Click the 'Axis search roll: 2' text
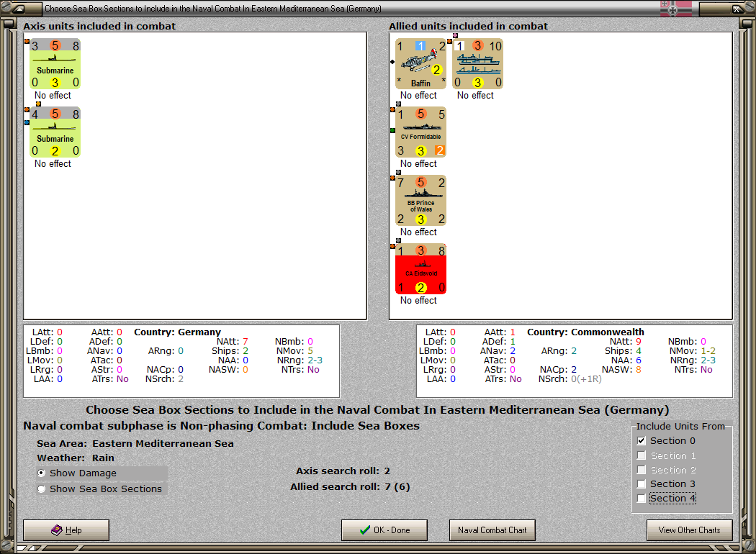 (343, 471)
